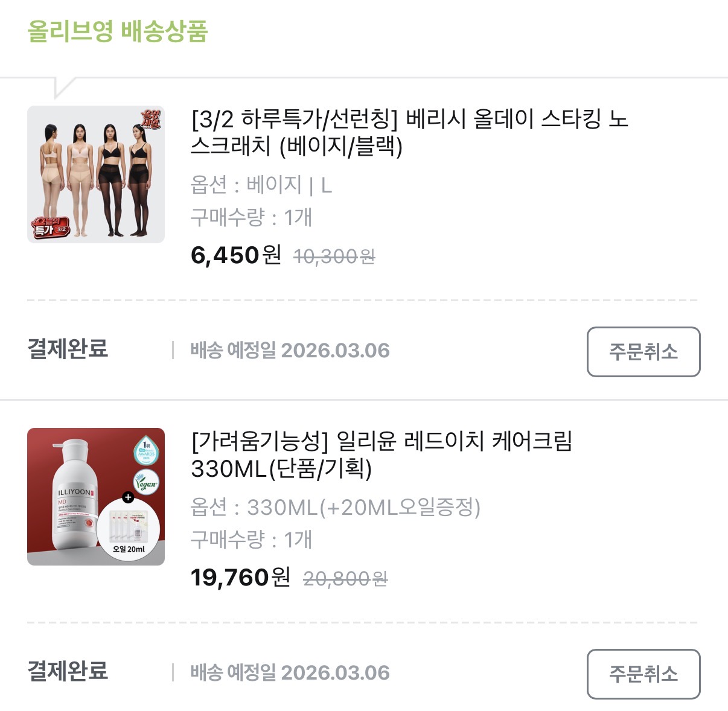Image resolution: width=728 pixels, height=711 pixels.
Task: Click the Vegan badge on cream image
Action: [145, 483]
